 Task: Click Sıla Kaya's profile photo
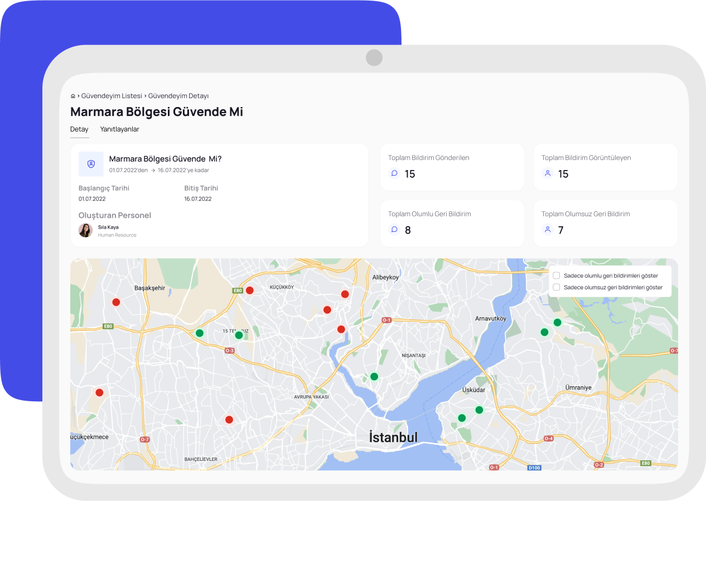tap(86, 230)
